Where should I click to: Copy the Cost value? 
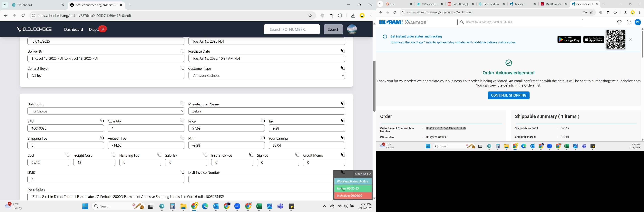[67, 155]
